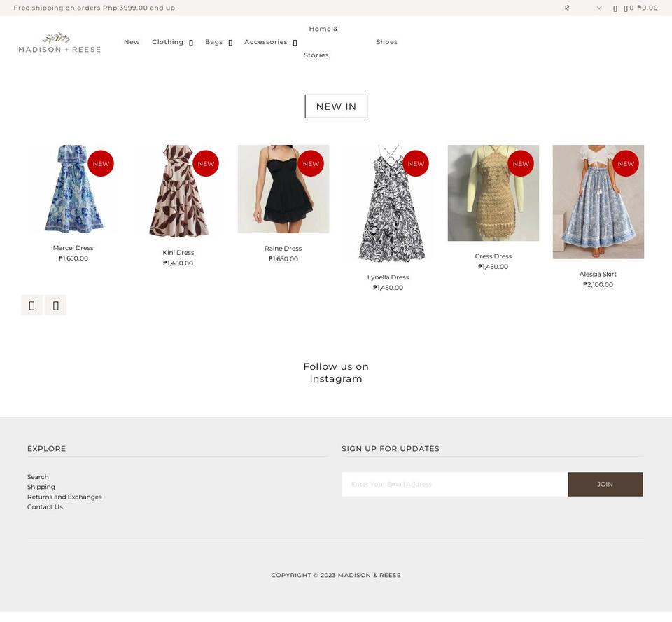The height and width of the screenshot is (622, 672).
Task: Click the JOIN newsletter button
Action: (605, 484)
